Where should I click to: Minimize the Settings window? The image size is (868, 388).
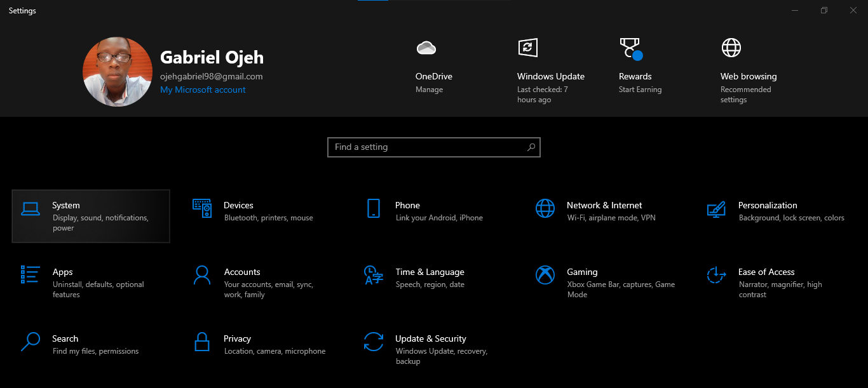(x=795, y=10)
